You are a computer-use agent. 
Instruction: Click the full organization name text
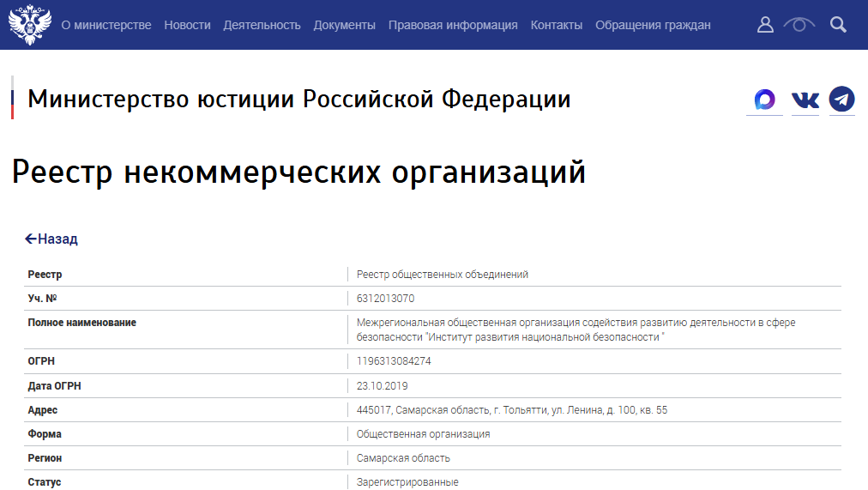coord(576,330)
